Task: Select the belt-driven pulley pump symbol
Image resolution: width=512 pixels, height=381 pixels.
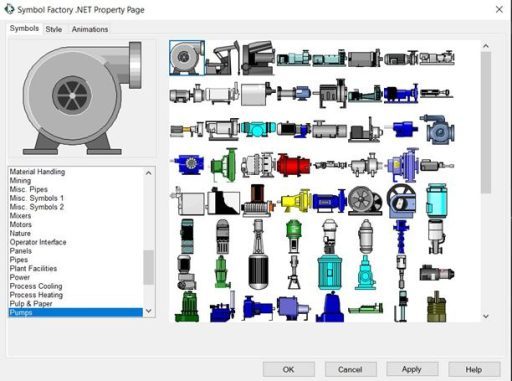Action: pos(401,201)
